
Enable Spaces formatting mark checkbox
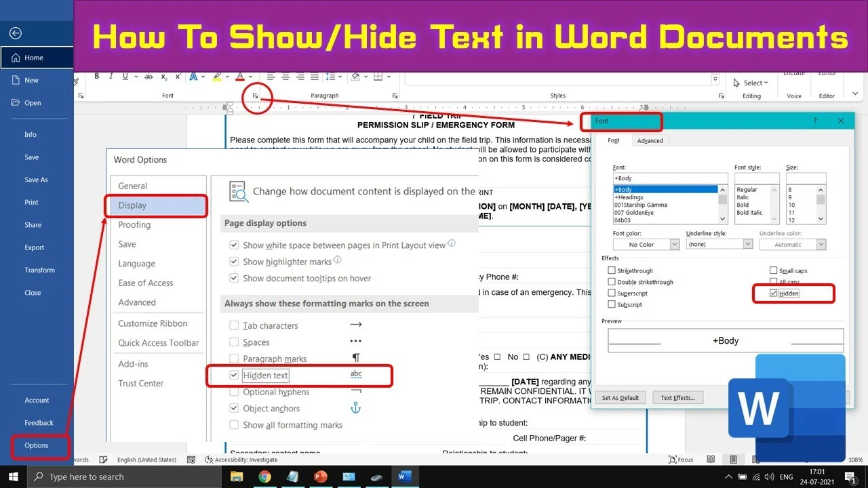234,342
